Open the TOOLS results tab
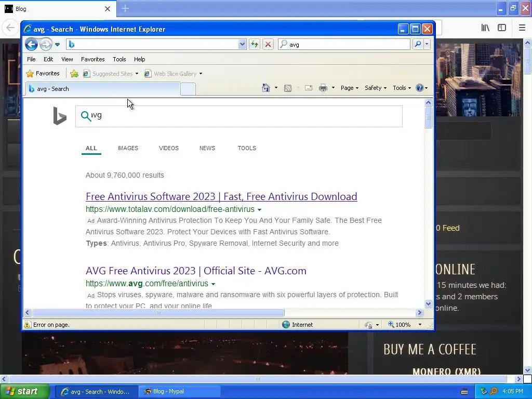 [247, 148]
